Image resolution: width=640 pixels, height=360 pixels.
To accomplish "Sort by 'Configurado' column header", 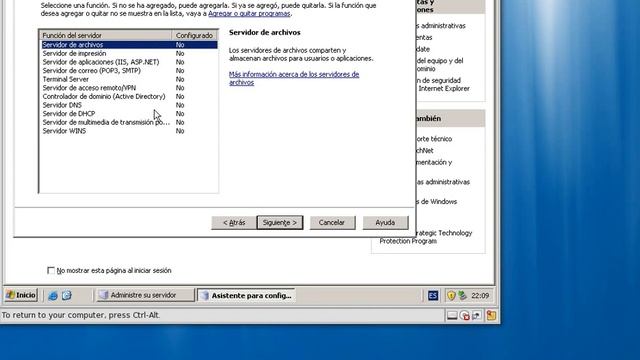I will [x=195, y=36].
